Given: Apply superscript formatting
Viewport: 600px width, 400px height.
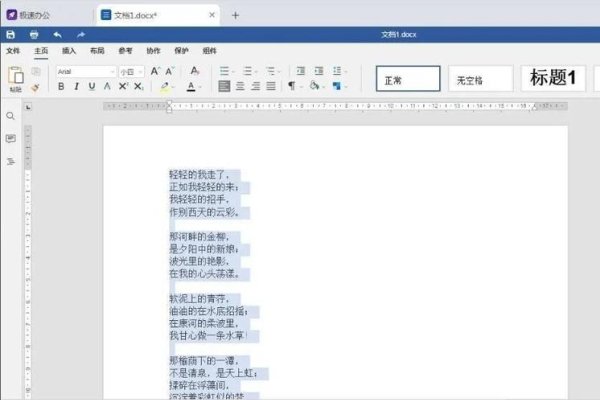Looking at the screenshot, I should click(x=123, y=87).
